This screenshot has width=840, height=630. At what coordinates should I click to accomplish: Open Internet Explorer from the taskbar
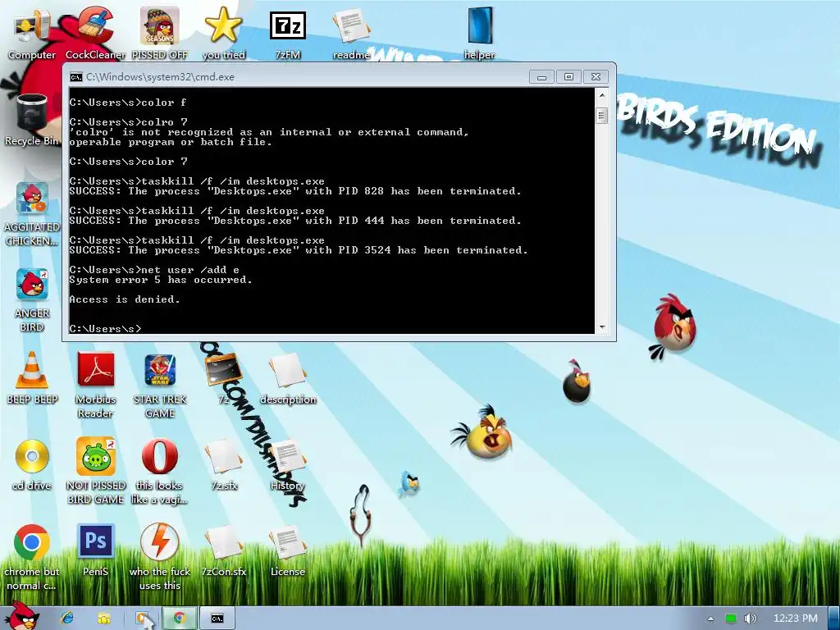[x=67, y=619]
